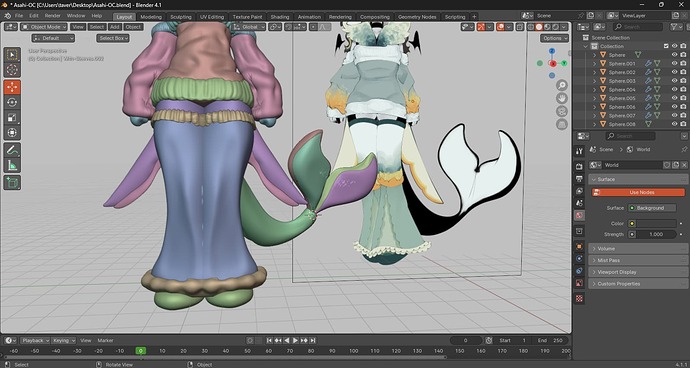This screenshot has height=368, width=690.
Task: Open the Object Mode dropdown
Action: (x=44, y=27)
